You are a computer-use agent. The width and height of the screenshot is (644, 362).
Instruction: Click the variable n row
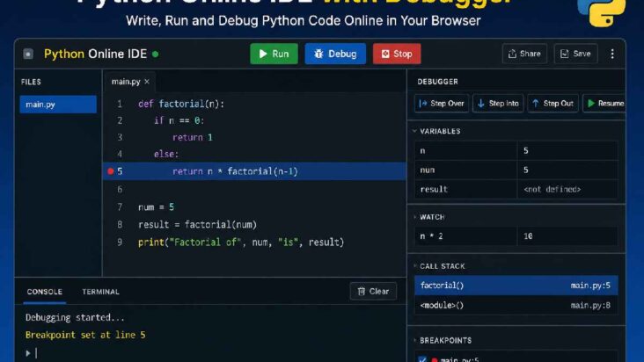click(x=516, y=150)
